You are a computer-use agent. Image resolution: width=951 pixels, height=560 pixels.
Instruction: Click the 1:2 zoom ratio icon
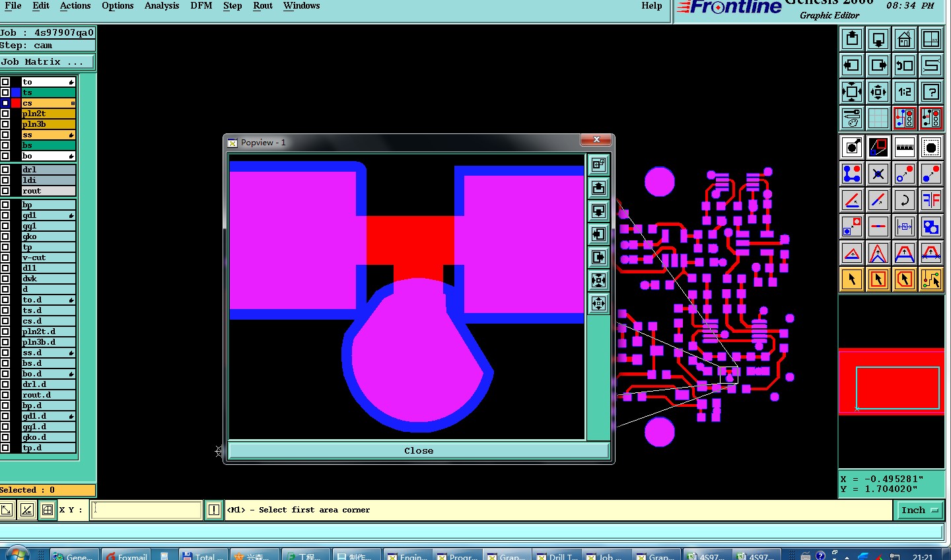905,92
